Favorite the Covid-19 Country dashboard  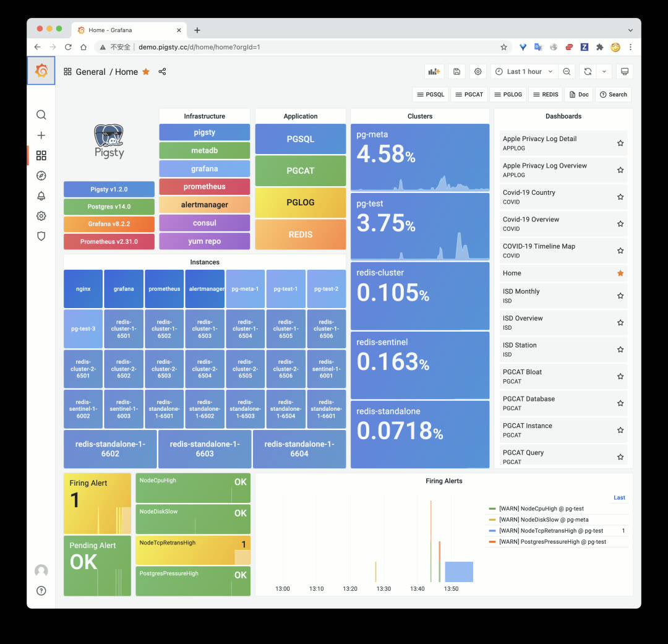(620, 197)
